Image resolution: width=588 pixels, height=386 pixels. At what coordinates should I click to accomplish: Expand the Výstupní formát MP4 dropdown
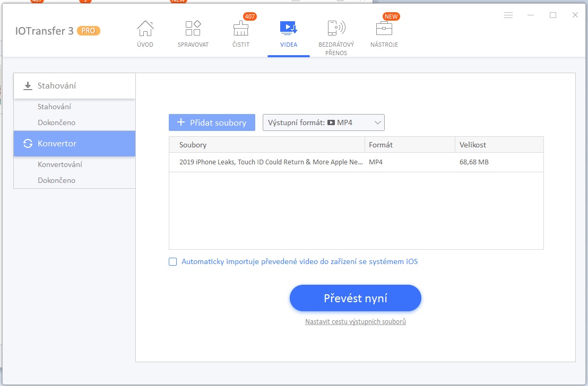point(323,122)
